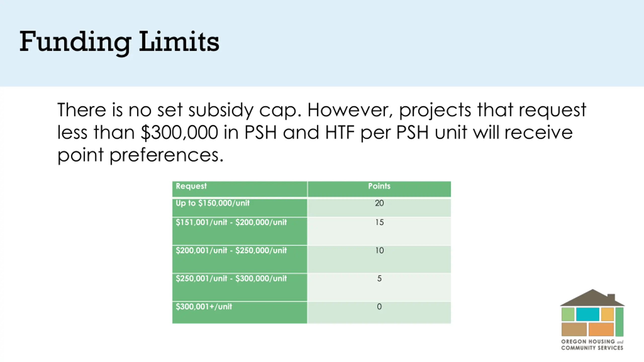Select the Up to $150,000/unit row

pos(311,208)
